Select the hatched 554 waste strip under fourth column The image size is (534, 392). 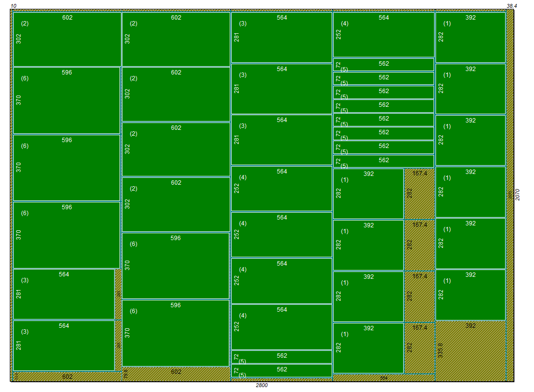[x=384, y=377]
